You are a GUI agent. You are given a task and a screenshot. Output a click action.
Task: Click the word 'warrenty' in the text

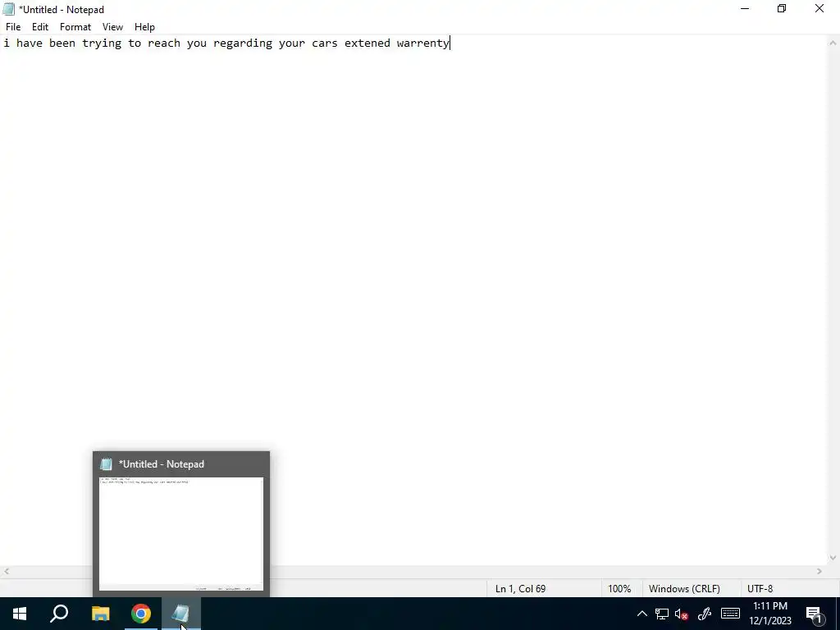[x=422, y=43]
